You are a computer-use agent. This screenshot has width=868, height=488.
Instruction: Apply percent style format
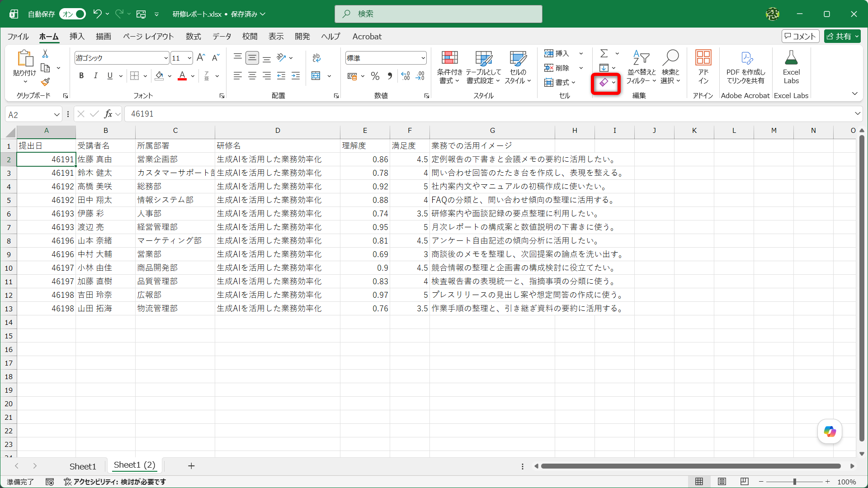375,76
